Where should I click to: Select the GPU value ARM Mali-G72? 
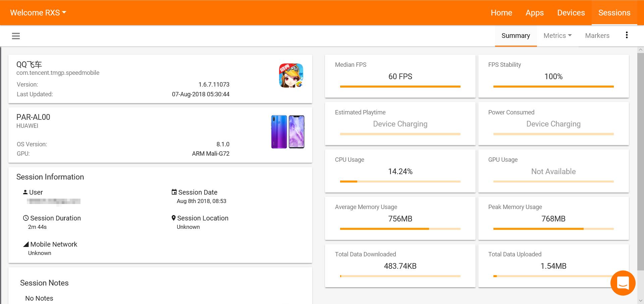coord(211,154)
